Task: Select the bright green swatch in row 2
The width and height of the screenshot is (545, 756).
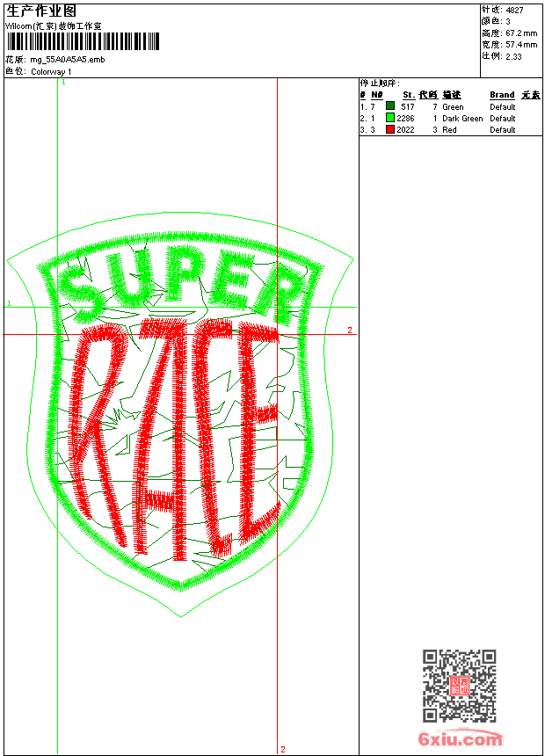Action: (x=390, y=118)
